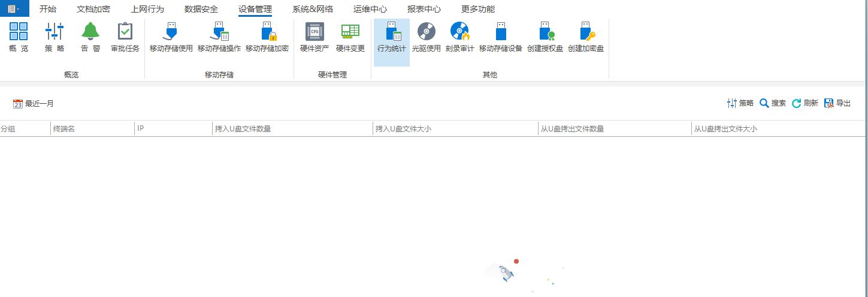
Task: Open 创建加密盘 create encrypted disk
Action: [586, 37]
